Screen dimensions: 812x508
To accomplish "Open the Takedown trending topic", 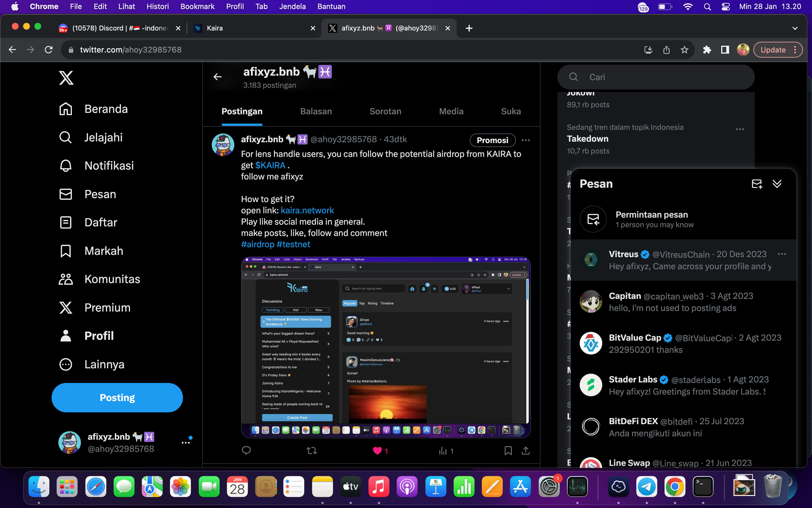I will [x=587, y=139].
